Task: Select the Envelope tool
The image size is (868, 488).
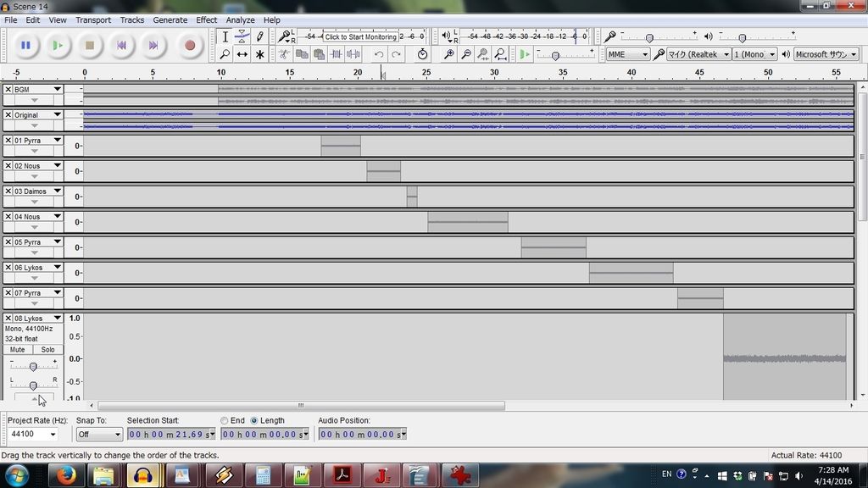Action: (242, 36)
